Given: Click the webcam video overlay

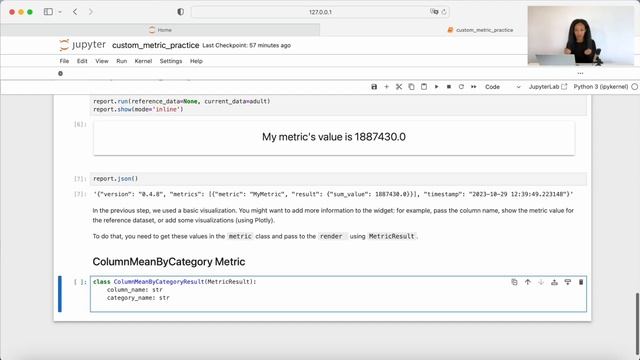Looking at the screenshot, I should 581,36.
